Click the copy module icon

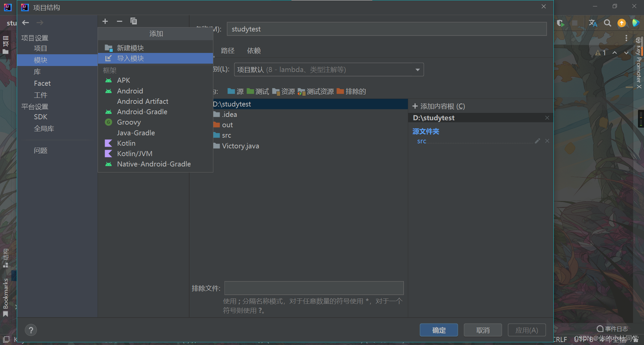tap(134, 21)
